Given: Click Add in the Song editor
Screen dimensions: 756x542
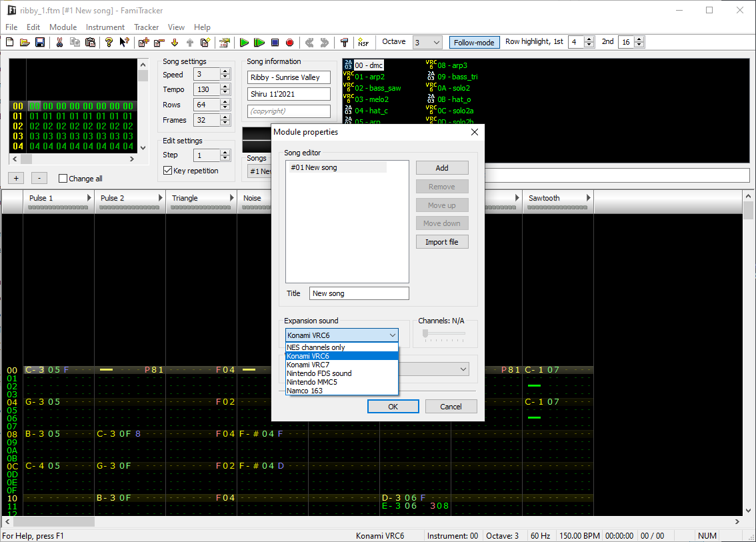Looking at the screenshot, I should 442,168.
